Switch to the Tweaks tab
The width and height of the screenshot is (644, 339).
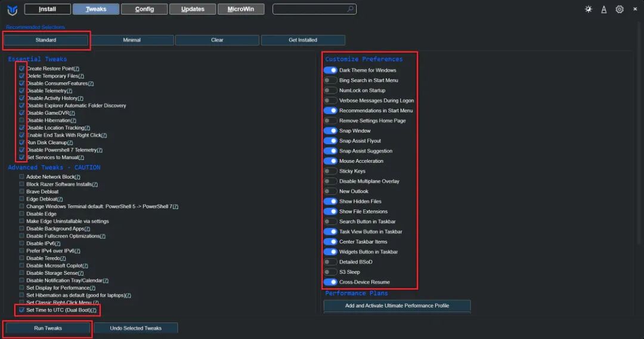96,9
